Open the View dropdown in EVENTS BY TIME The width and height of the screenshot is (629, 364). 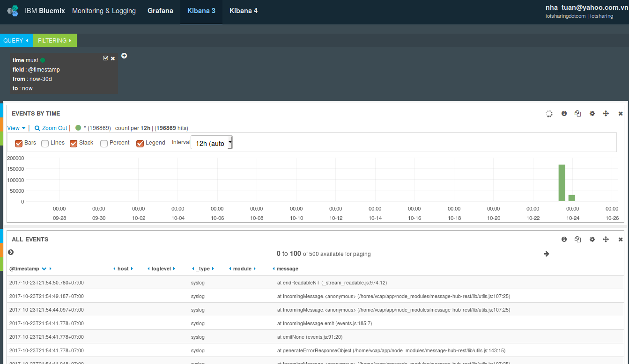click(14, 128)
